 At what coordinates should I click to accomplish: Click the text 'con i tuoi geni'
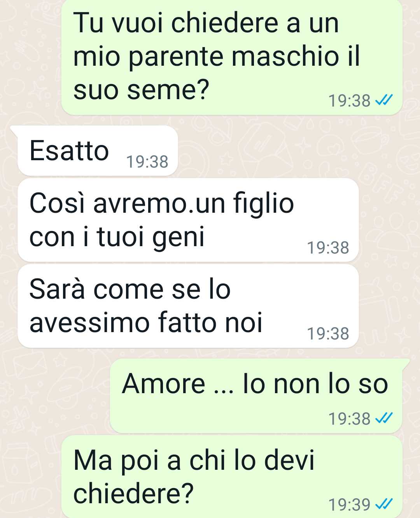pyautogui.click(x=117, y=237)
